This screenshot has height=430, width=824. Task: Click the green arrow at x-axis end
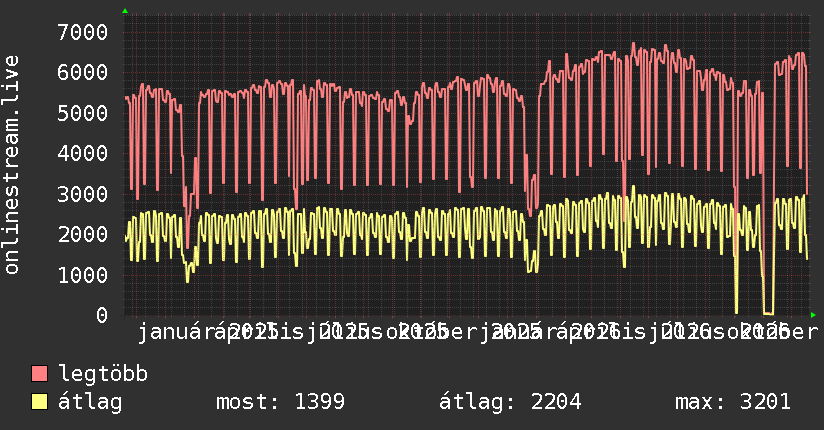[x=813, y=315]
